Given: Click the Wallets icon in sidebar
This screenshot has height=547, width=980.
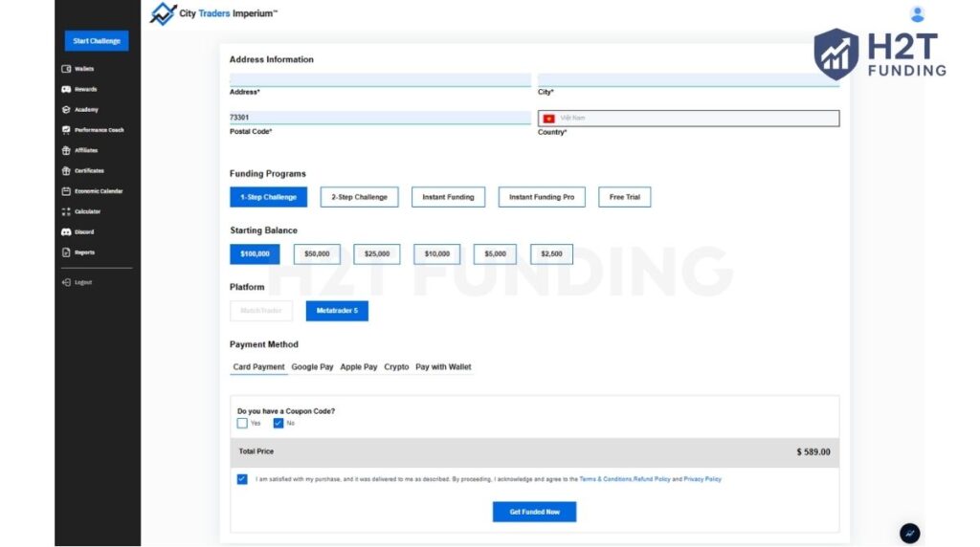Looking at the screenshot, I should point(66,69).
